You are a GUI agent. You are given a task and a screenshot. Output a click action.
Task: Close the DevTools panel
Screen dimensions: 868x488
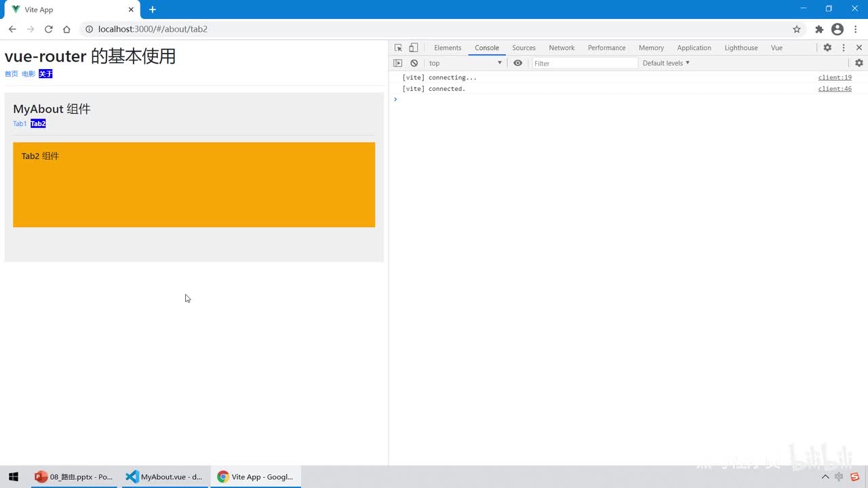click(x=859, y=47)
